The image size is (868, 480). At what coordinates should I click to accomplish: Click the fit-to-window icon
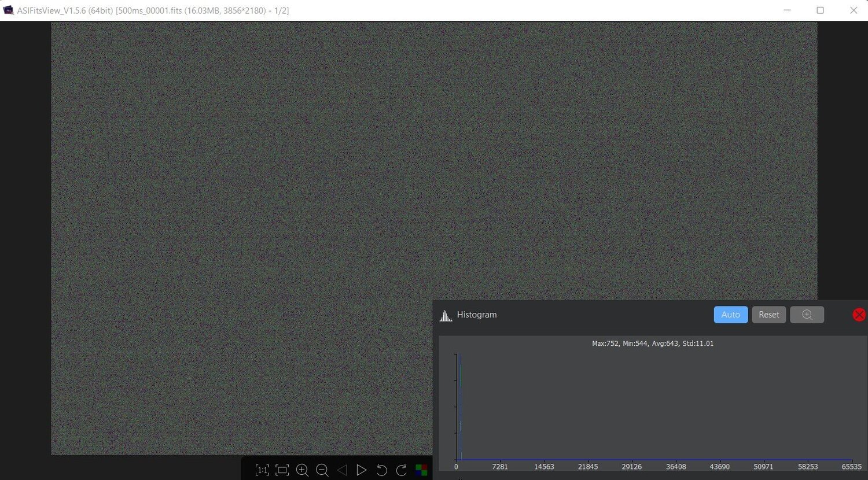[282, 470]
